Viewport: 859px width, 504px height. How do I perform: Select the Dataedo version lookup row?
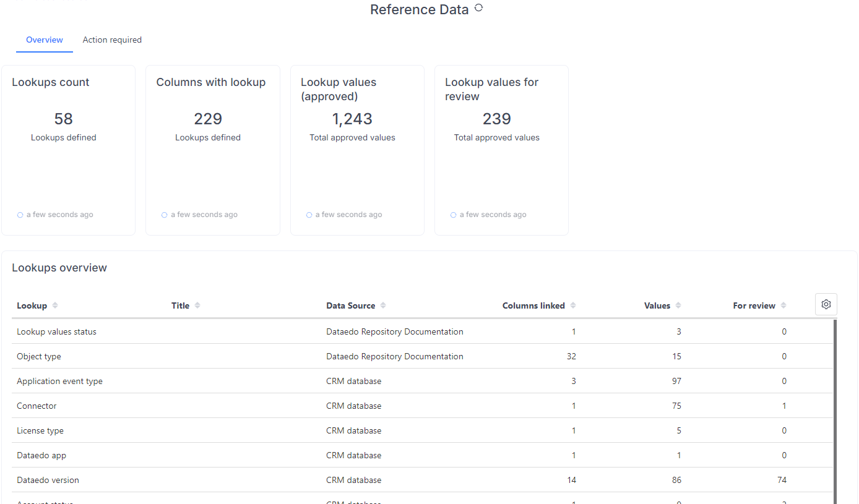click(422, 480)
